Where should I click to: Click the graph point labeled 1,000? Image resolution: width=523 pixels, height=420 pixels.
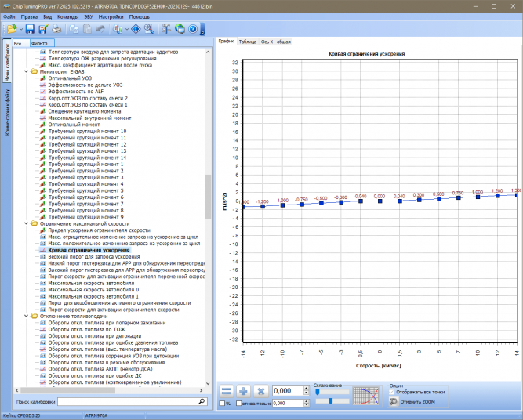(x=478, y=197)
